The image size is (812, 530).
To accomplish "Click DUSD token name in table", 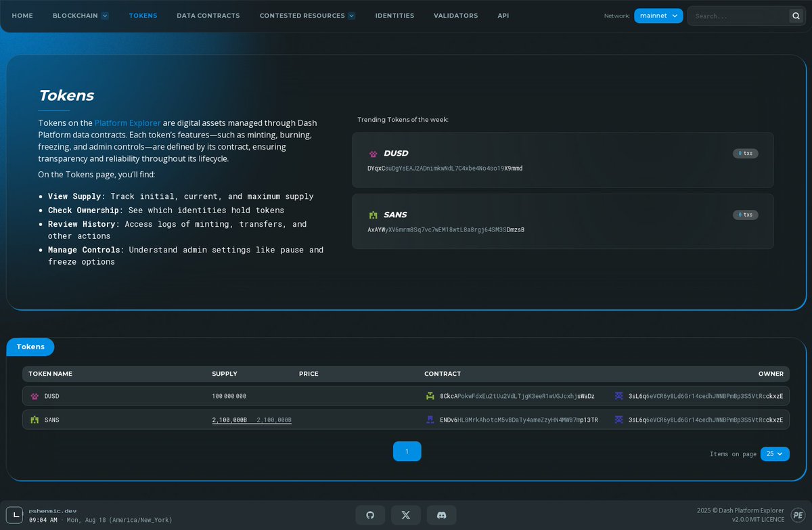I will coord(52,396).
